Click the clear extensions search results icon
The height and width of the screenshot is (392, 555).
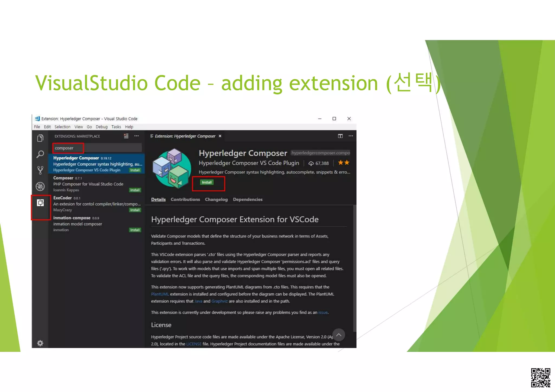(126, 136)
